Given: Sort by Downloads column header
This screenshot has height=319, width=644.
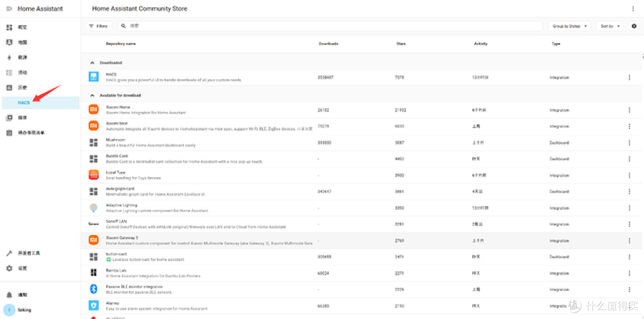Looking at the screenshot, I should pos(328,44).
